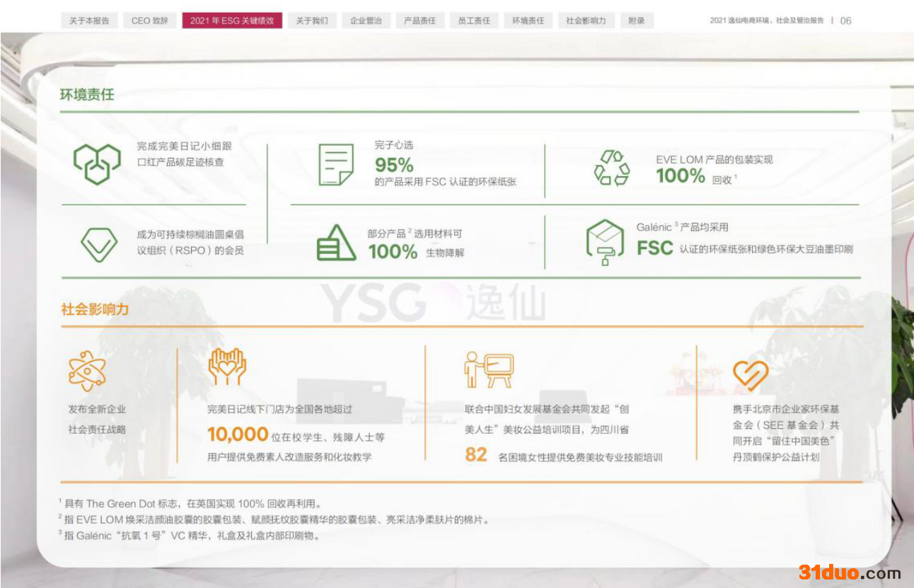
Task: Click the RSPO checkmark diamond icon
Action: point(98,243)
